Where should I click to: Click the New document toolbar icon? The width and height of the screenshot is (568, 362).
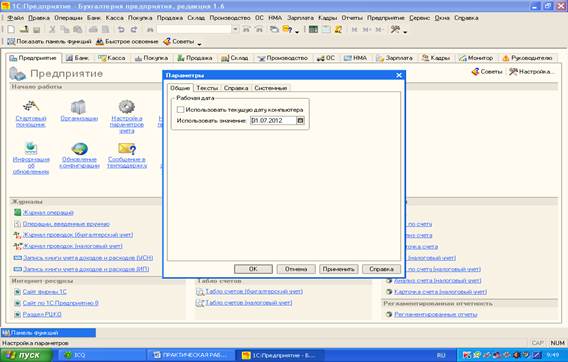tap(11, 30)
